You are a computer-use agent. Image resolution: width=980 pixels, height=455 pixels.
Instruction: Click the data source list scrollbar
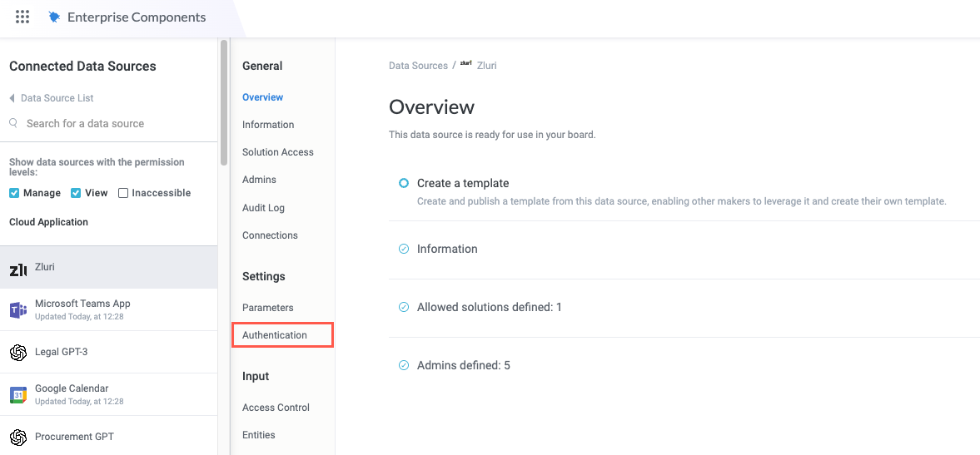[223, 104]
